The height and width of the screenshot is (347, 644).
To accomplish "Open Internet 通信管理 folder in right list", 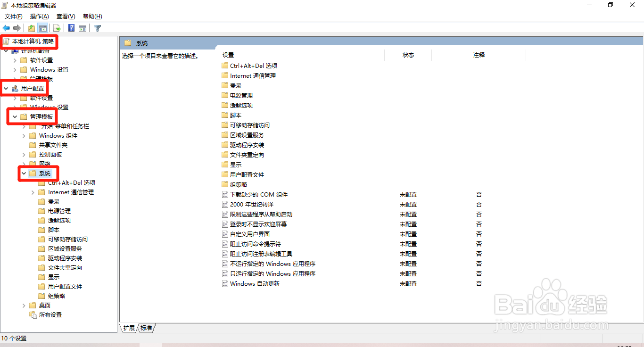I will coord(253,75).
